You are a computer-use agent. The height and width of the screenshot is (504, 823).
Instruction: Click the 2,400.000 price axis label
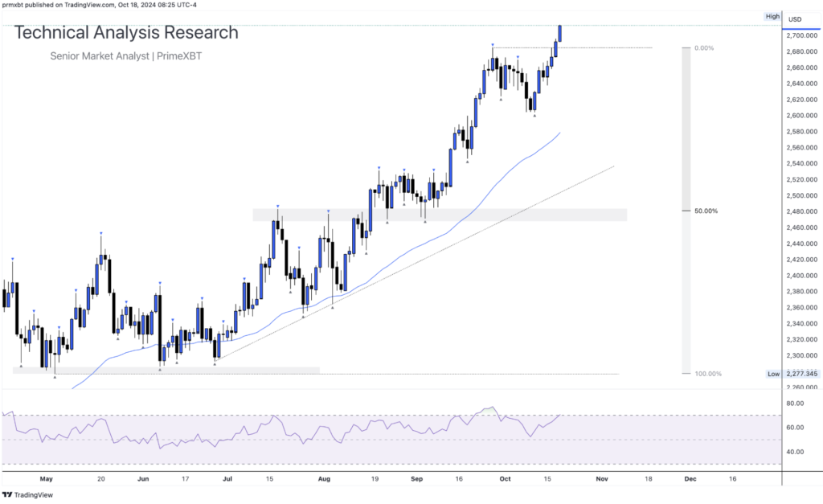tap(801, 276)
